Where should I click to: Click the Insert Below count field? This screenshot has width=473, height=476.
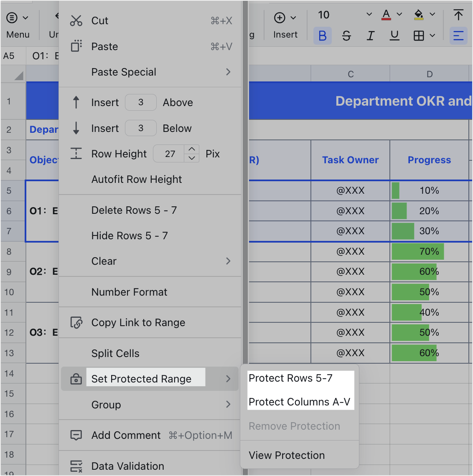tap(141, 128)
